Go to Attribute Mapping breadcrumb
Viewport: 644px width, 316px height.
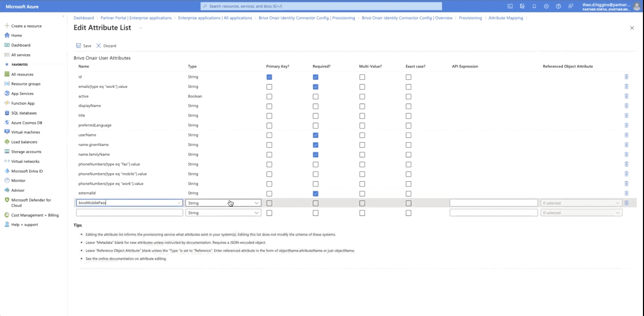[x=505, y=18]
